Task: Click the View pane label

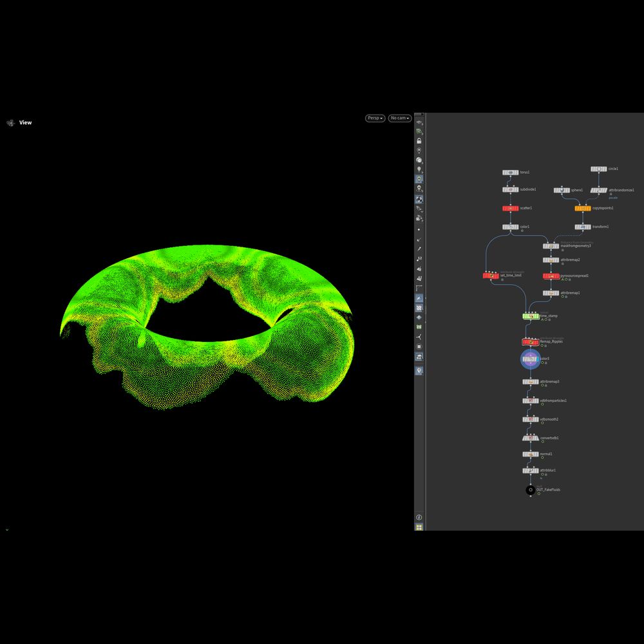Action: pyautogui.click(x=25, y=122)
